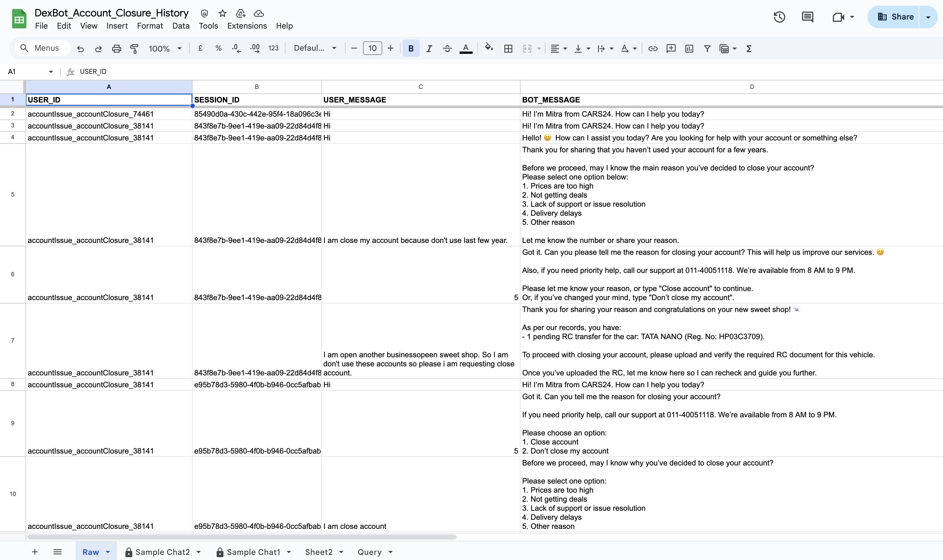Click the add new sheet plus button
943x560 pixels.
(x=35, y=552)
